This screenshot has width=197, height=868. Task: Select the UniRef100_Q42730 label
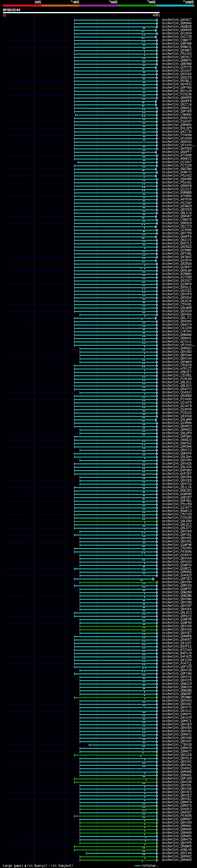tap(176, 132)
